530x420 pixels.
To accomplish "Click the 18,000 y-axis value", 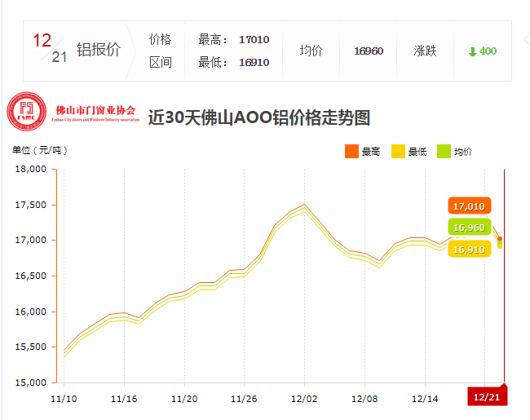I will pyautogui.click(x=31, y=169).
